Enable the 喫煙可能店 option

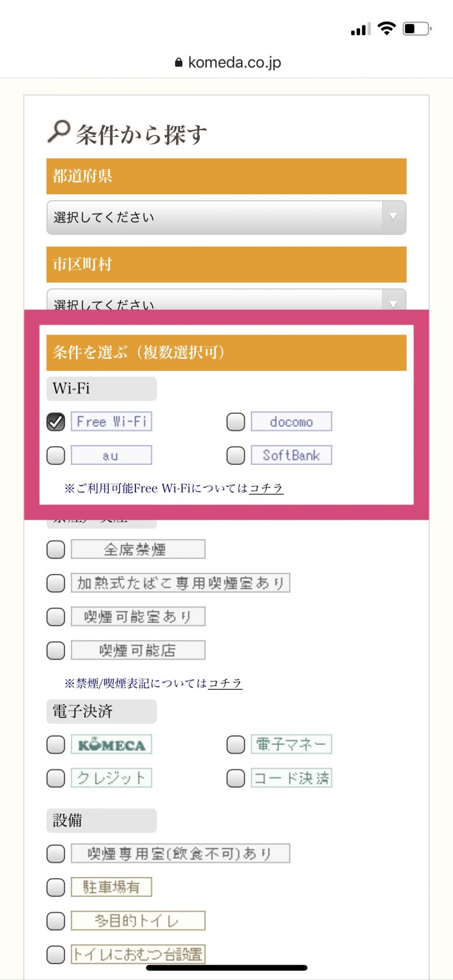[x=55, y=649]
